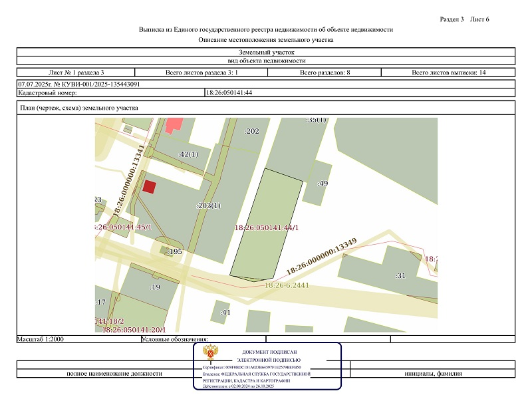Click the dark red square building on the map
This screenshot has height=411, width=532.
pos(150,186)
